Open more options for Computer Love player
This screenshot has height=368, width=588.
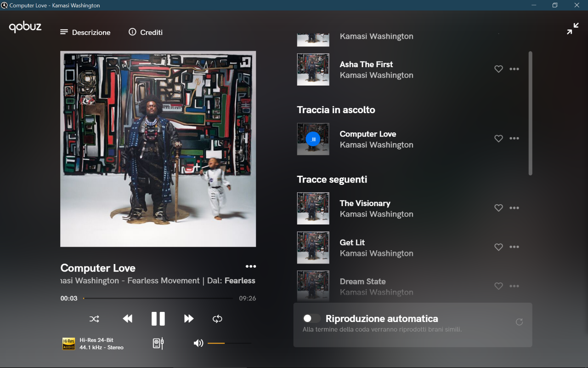point(251,266)
